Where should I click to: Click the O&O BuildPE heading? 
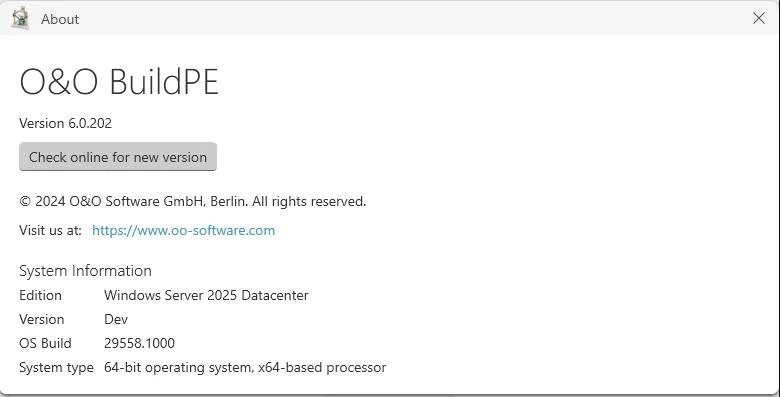point(119,82)
